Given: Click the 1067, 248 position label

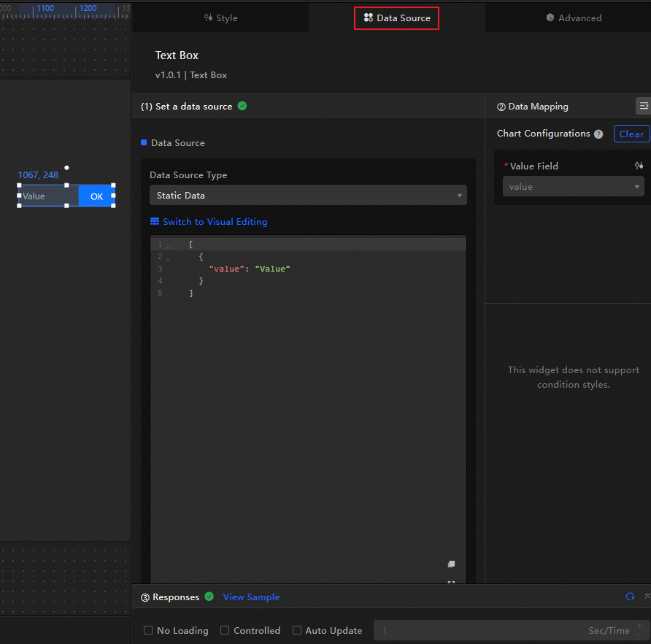Looking at the screenshot, I should point(38,175).
